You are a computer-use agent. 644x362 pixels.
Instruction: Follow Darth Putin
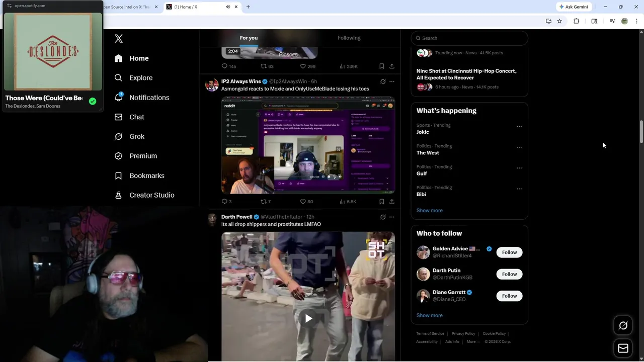[509, 274]
